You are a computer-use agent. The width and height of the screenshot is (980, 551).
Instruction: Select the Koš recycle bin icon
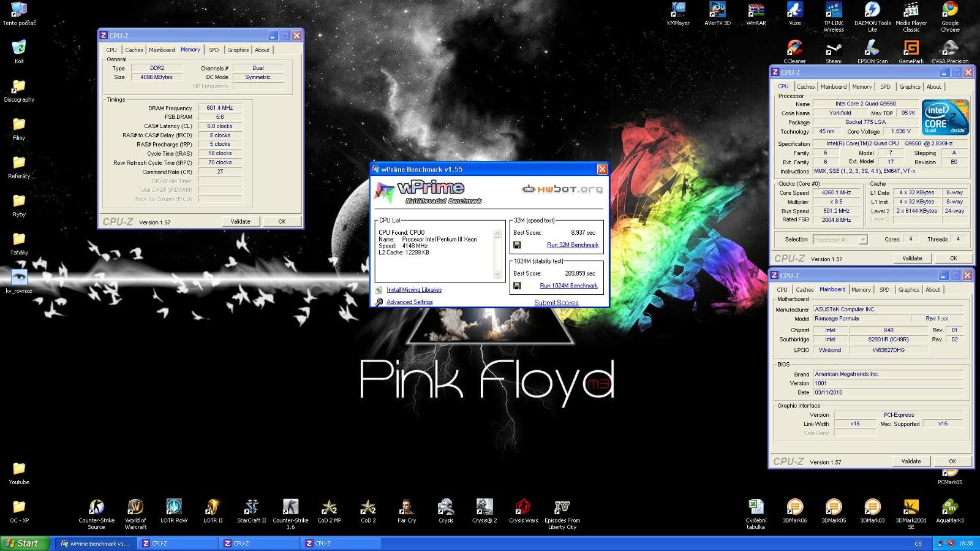(x=19, y=52)
